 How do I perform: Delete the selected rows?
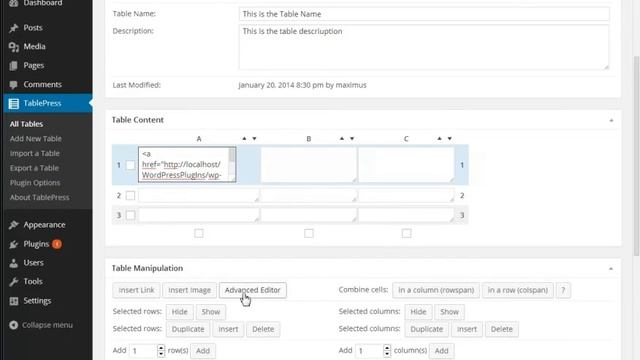(263, 329)
